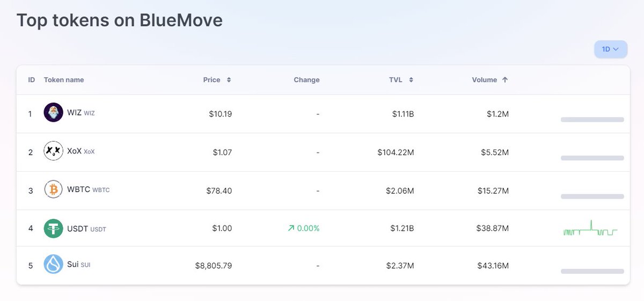The height and width of the screenshot is (301, 644).
Task: Click the WIZ wizard token icon
Action: 53,113
